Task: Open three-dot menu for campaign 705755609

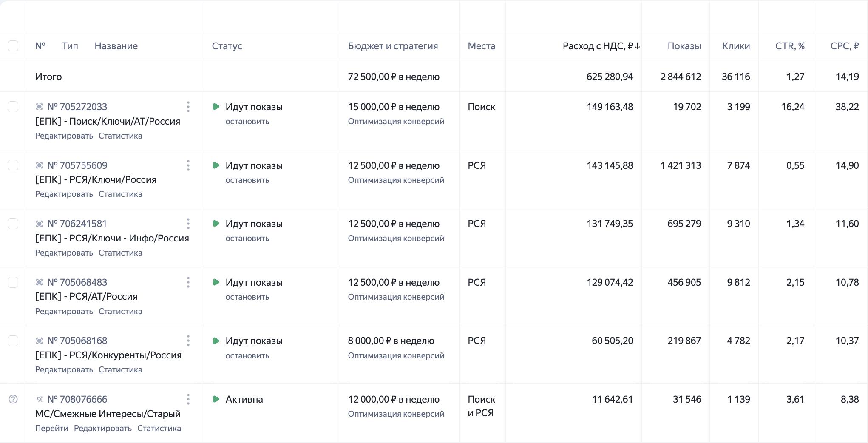Action: (188, 165)
